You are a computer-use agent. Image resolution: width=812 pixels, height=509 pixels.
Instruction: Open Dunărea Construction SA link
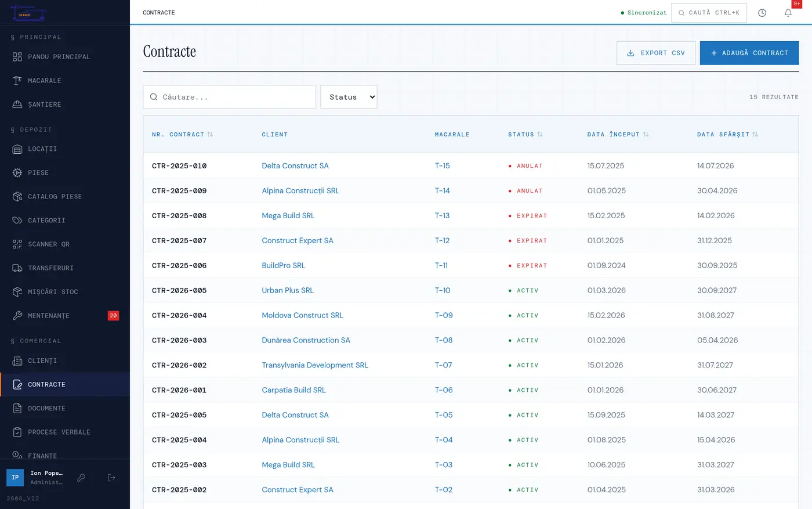pyautogui.click(x=306, y=340)
